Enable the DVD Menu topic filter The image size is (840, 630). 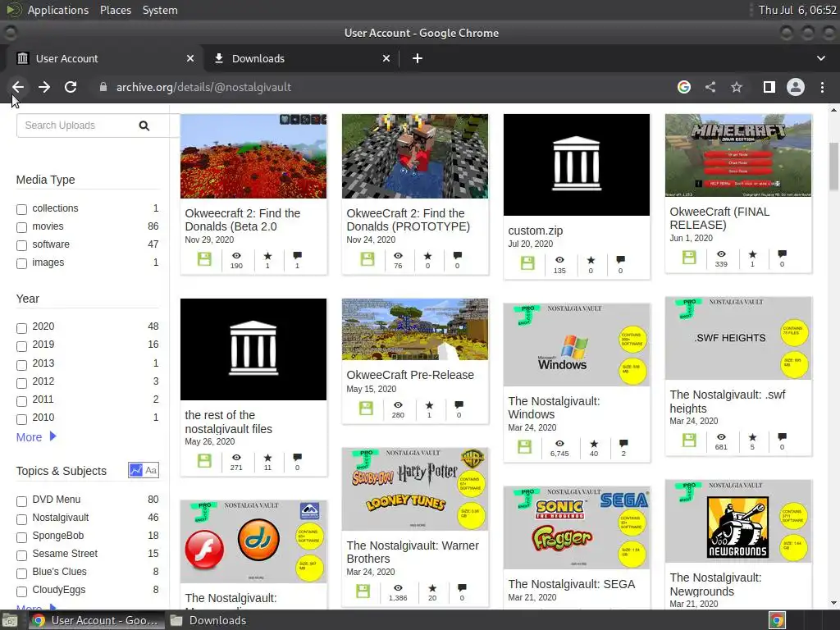(x=22, y=501)
